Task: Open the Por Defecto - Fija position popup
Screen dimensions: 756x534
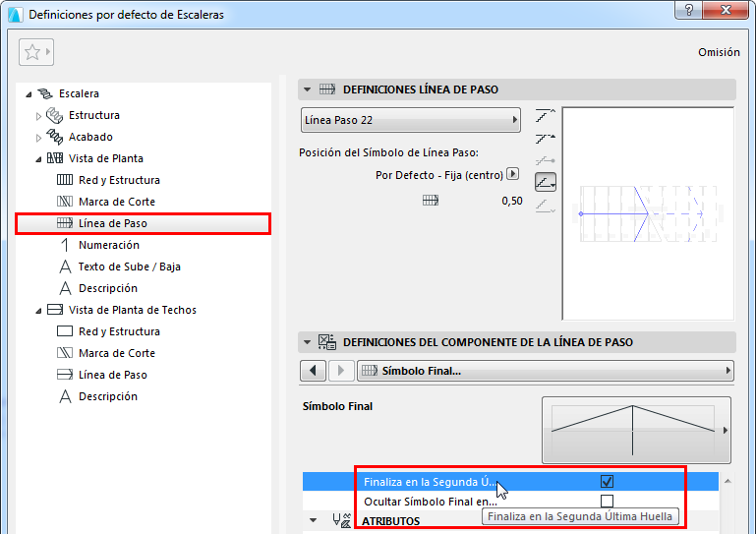Action: point(513,174)
